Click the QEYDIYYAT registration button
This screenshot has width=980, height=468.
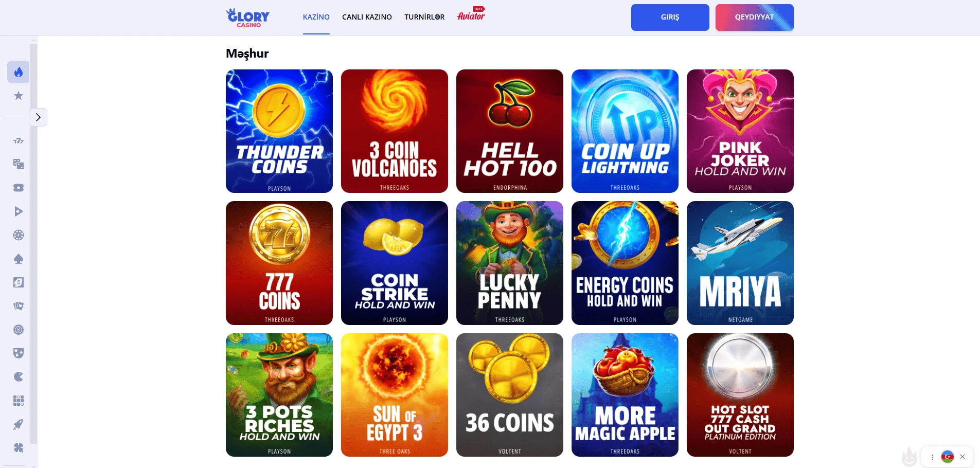click(x=754, y=17)
